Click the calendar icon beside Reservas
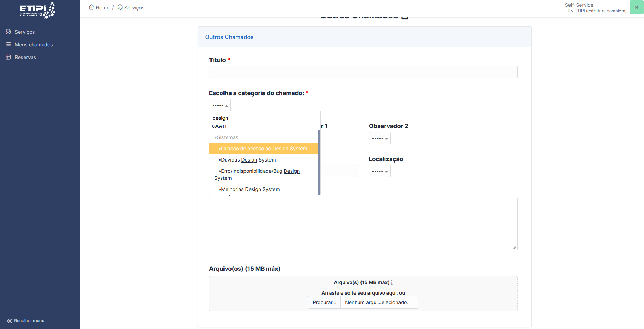This screenshot has width=644, height=329. [8, 57]
